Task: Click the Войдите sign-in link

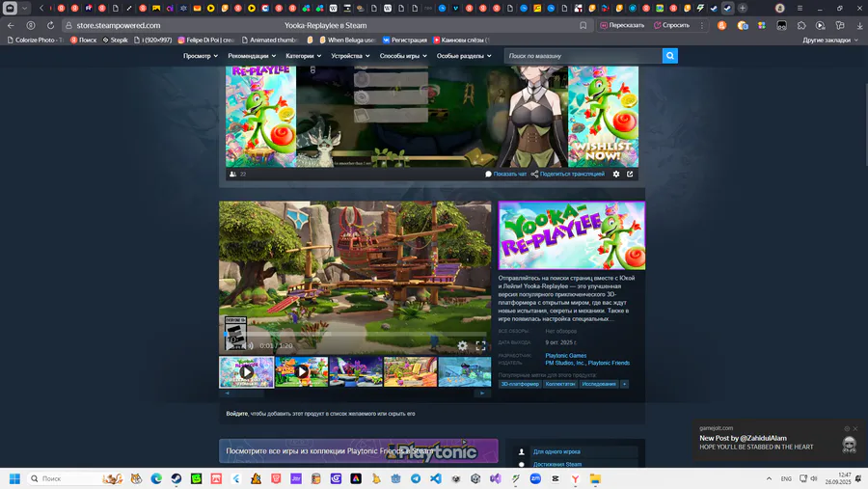Action: tap(237, 414)
